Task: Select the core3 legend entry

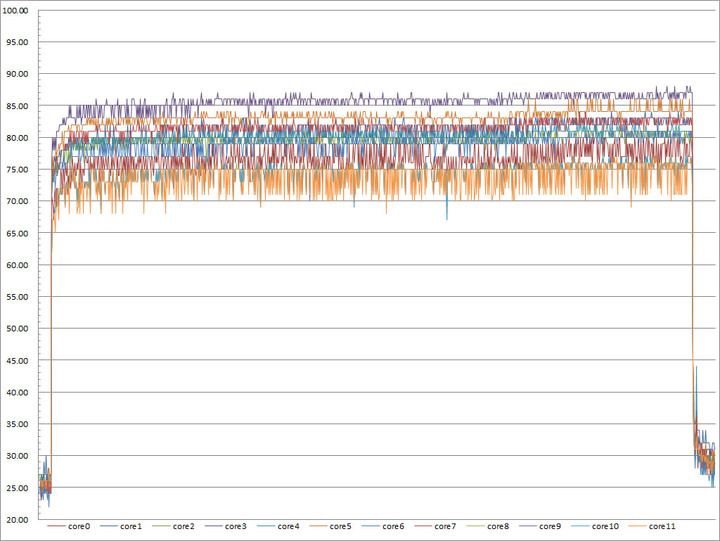Action: tap(226, 526)
